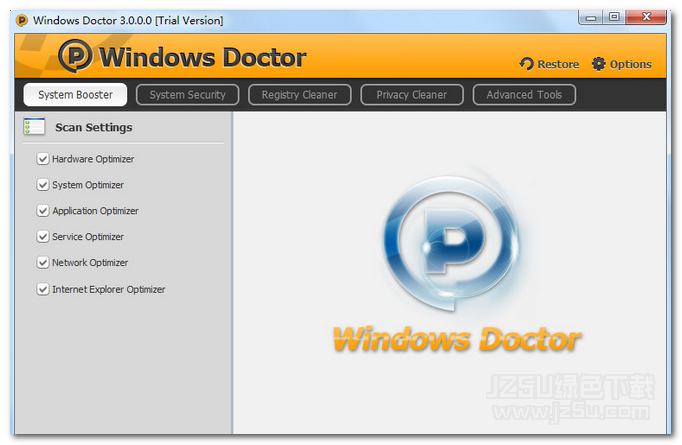Image resolution: width=682 pixels, height=445 pixels.
Task: Click the Scan Settings heading
Action: [x=94, y=127]
